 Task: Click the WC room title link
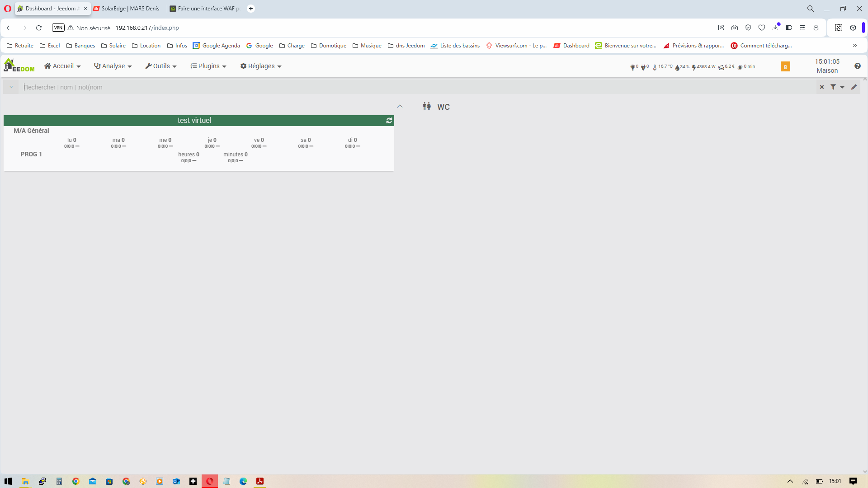click(x=443, y=107)
